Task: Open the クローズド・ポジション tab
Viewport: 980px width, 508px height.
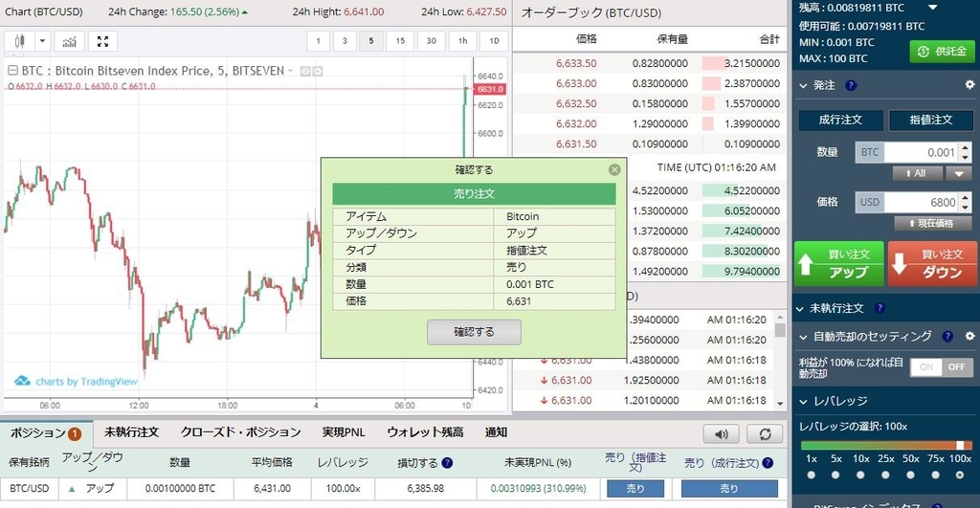Action: tap(240, 432)
